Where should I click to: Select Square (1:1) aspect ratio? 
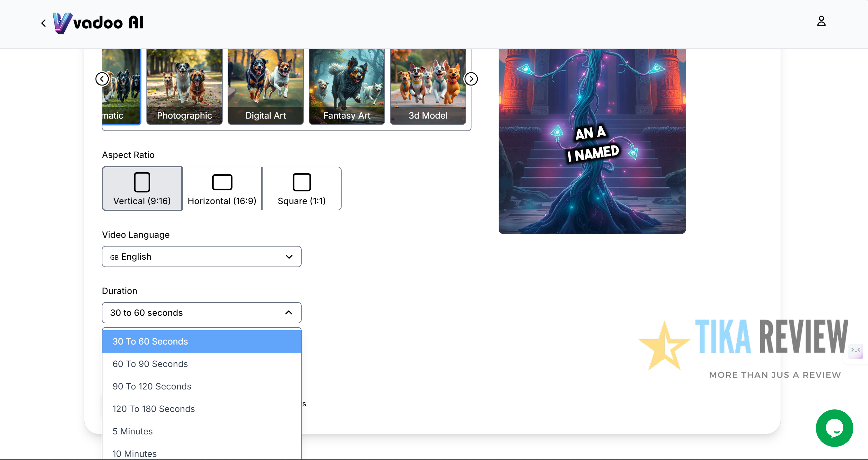tap(302, 188)
